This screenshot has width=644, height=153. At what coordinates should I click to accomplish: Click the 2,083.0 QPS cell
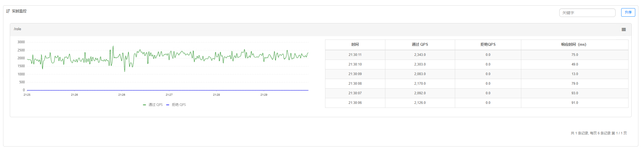point(420,74)
